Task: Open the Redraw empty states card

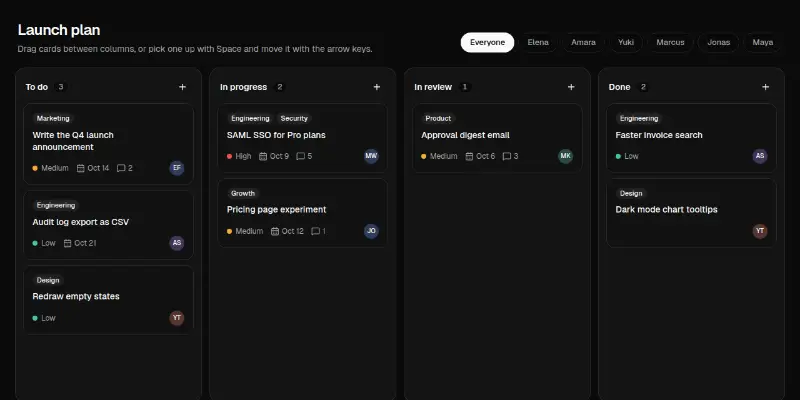Action: coord(109,300)
